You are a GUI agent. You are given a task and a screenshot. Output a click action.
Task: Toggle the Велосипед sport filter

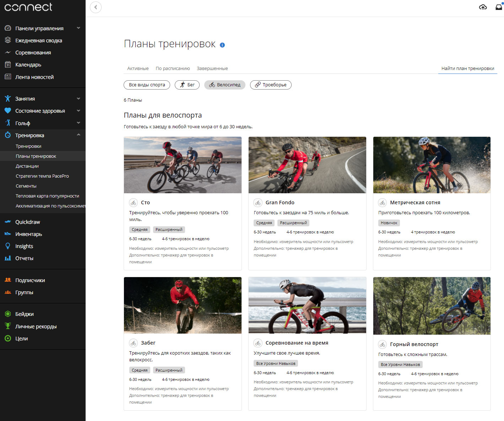[224, 85]
